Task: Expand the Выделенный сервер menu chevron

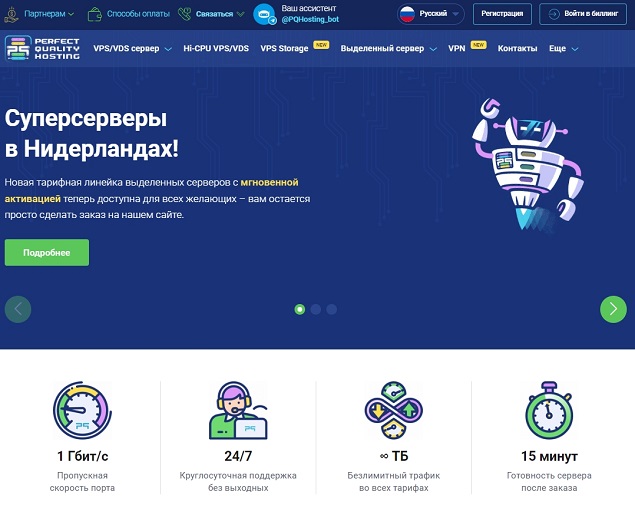Action: [433, 49]
